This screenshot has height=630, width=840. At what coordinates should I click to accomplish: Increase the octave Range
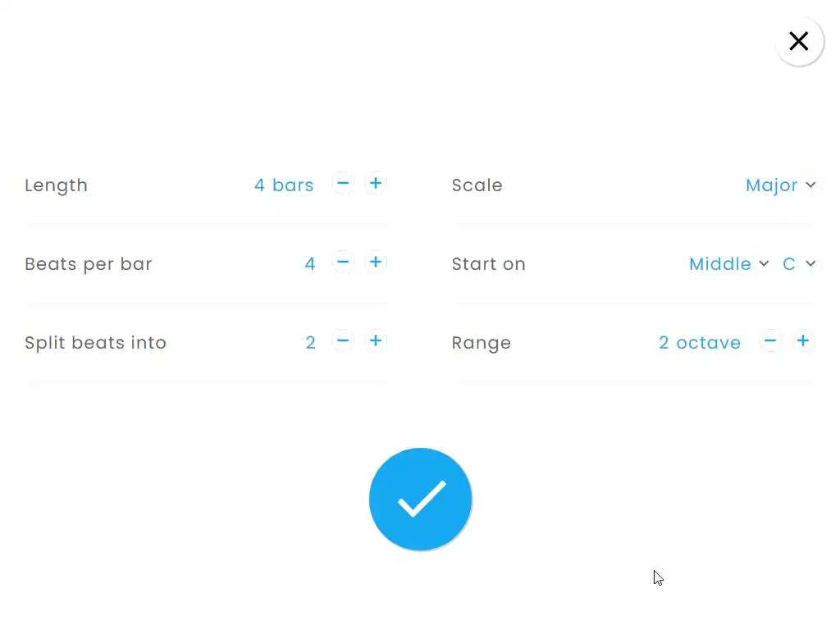pyautogui.click(x=803, y=341)
